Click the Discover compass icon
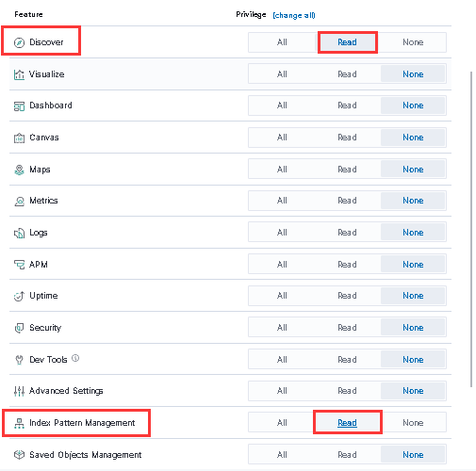This screenshot has height=471, width=476. [19, 42]
